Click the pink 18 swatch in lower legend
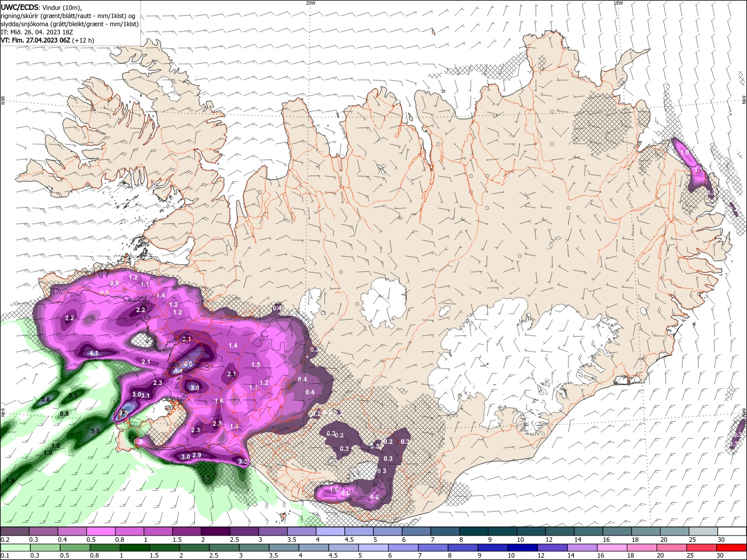Viewport: 747px width, 560px height. coord(641,548)
